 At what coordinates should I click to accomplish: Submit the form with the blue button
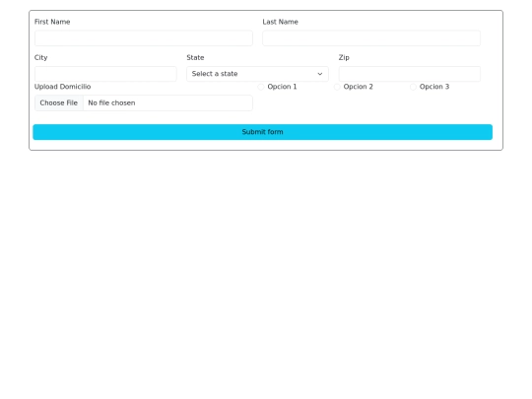pyautogui.click(x=263, y=132)
